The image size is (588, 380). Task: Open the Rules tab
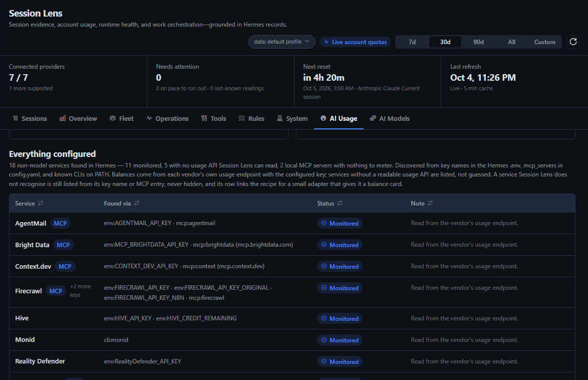pos(251,119)
